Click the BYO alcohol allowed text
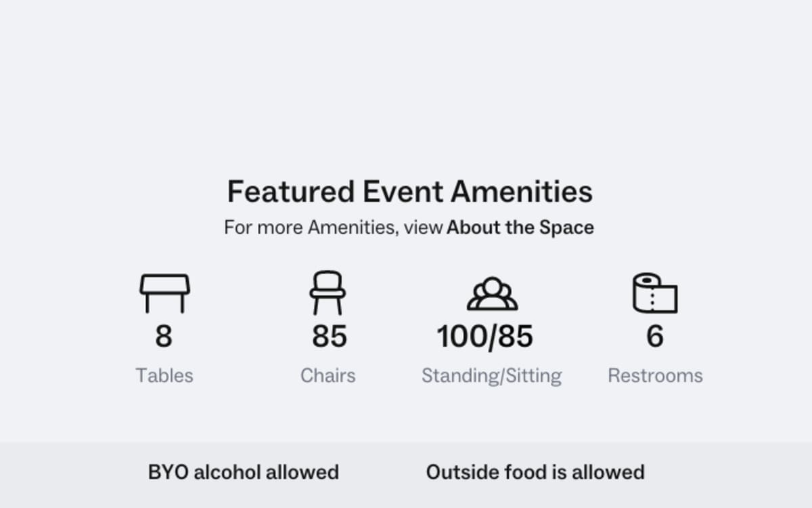Screen dimensions: 812x508 pos(244,472)
